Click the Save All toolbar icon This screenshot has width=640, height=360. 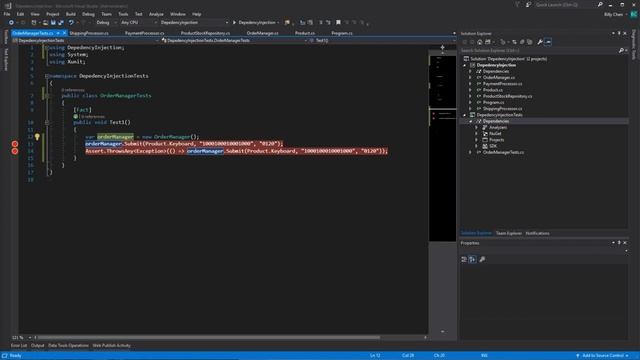tap(61, 22)
